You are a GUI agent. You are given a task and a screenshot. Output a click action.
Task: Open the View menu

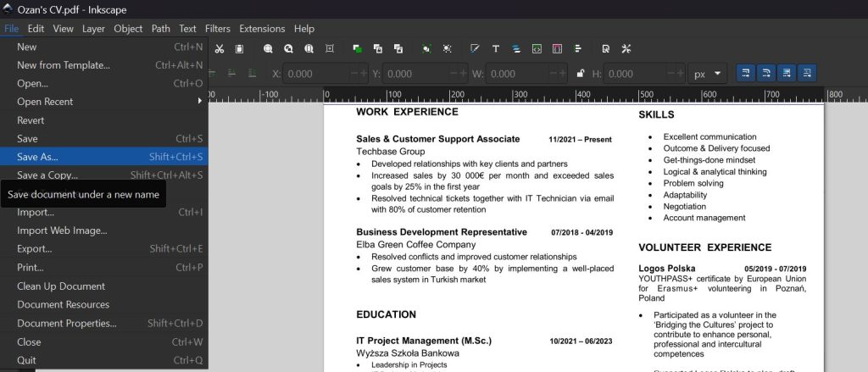coord(63,29)
